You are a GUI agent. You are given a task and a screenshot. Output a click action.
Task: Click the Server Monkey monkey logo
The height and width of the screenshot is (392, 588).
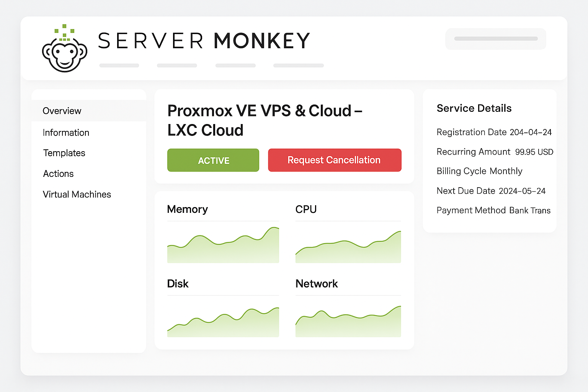tap(64, 49)
